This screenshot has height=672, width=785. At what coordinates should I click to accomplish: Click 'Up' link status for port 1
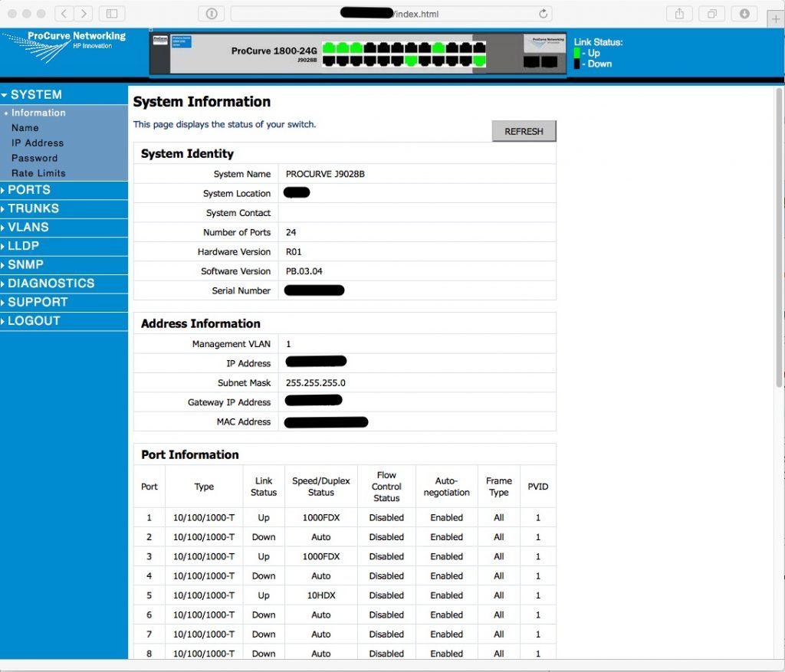(264, 518)
